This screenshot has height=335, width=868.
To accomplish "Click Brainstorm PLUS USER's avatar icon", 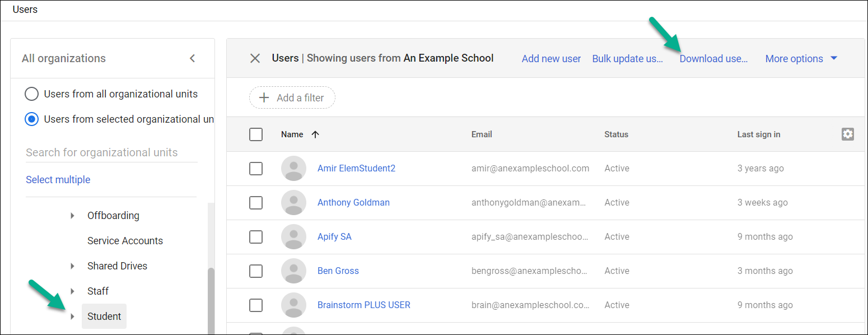I will [293, 305].
